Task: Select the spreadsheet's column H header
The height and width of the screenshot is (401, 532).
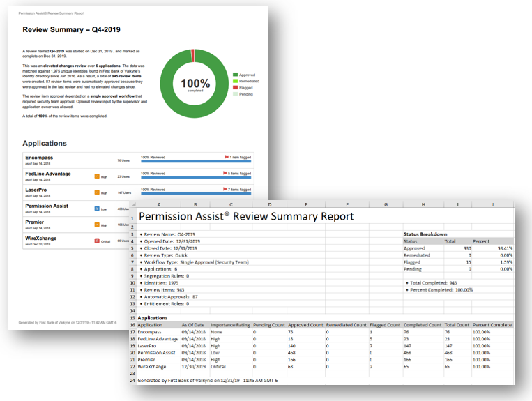Action: coord(423,205)
